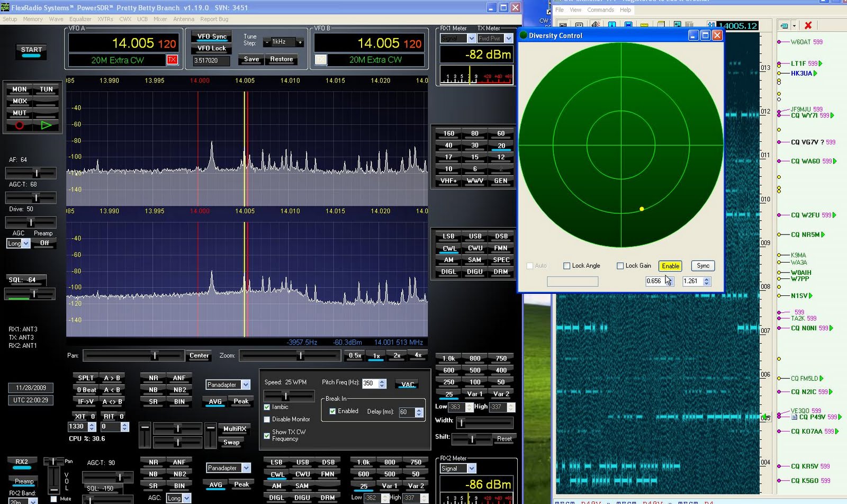Check Lock Angle in Diversity Control

click(x=566, y=266)
